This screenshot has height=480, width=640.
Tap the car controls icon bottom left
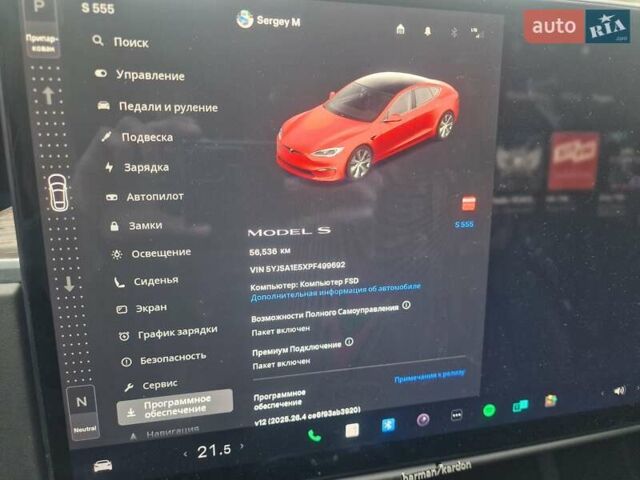(x=103, y=465)
